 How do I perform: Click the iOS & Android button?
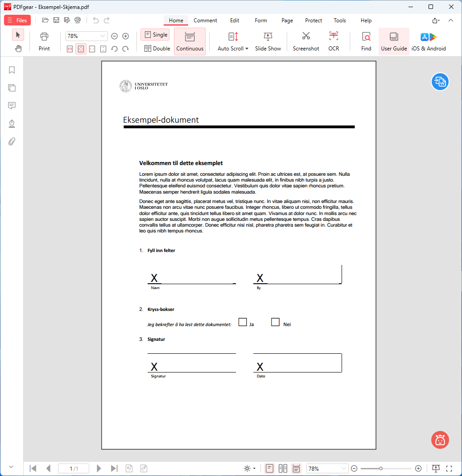428,41
